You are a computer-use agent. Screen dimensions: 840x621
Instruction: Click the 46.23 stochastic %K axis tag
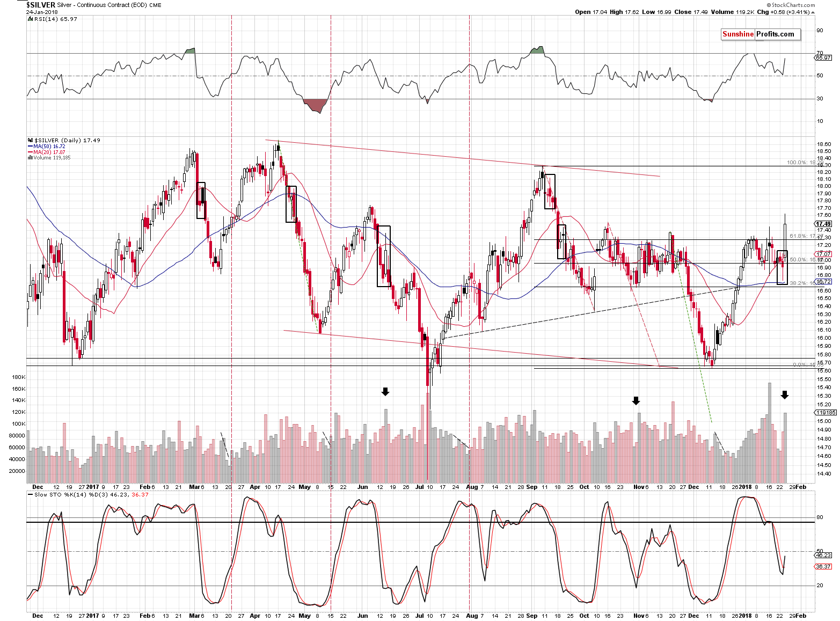point(823,556)
